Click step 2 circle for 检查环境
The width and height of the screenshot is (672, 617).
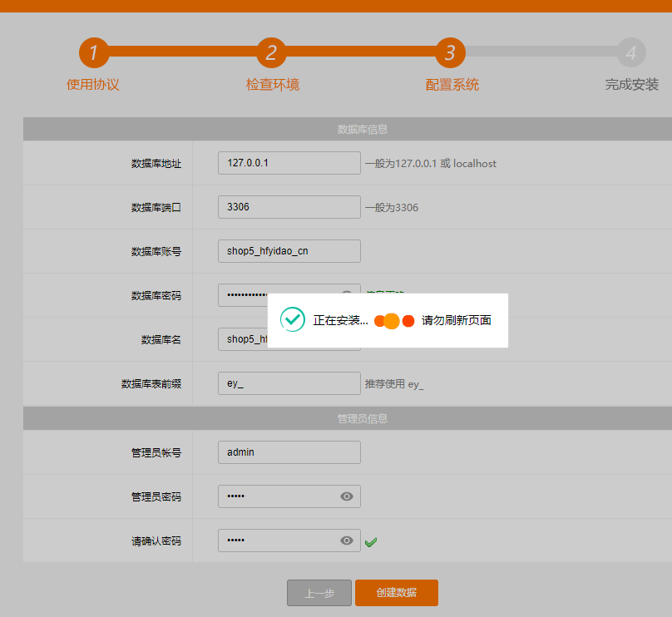(271, 52)
